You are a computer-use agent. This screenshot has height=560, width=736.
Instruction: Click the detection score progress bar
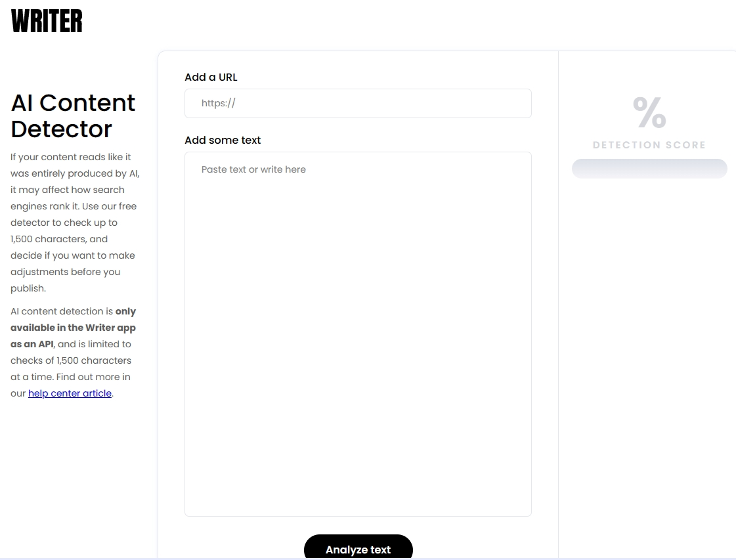[649, 169]
